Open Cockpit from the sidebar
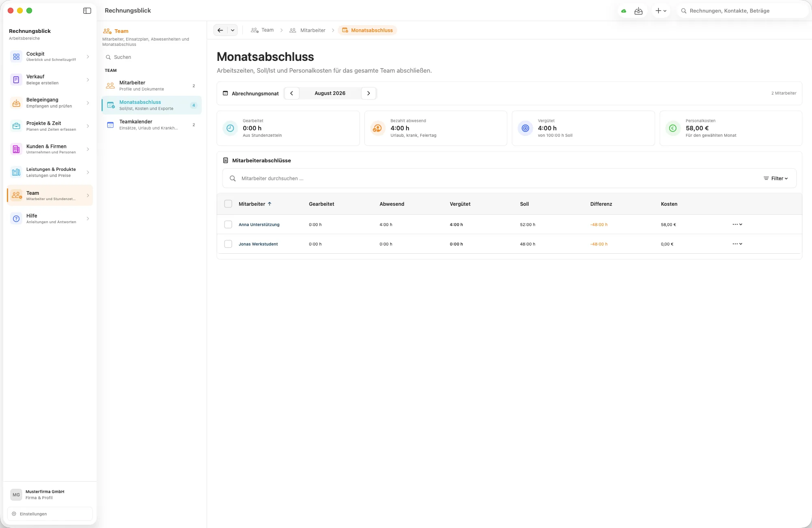812x528 pixels. [x=50, y=56]
